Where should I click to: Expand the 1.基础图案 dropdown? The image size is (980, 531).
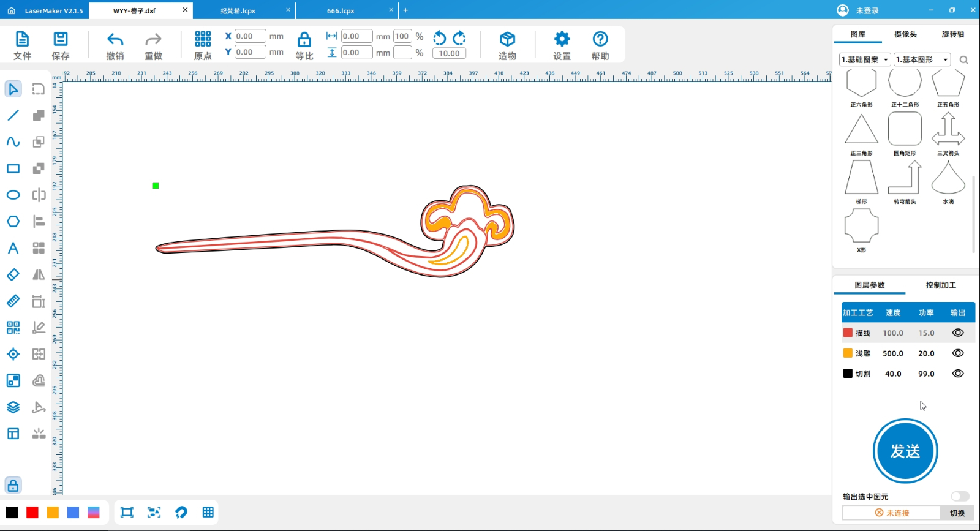[x=865, y=59]
